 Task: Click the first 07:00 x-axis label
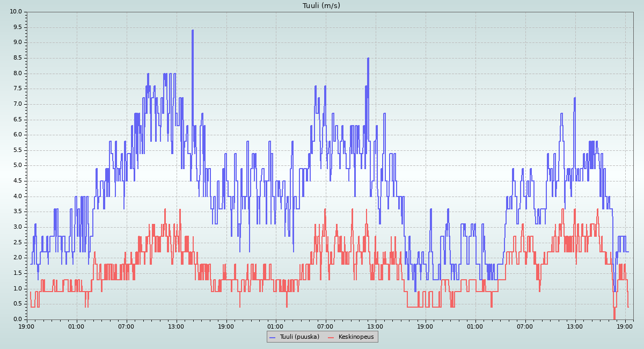[x=126, y=326]
